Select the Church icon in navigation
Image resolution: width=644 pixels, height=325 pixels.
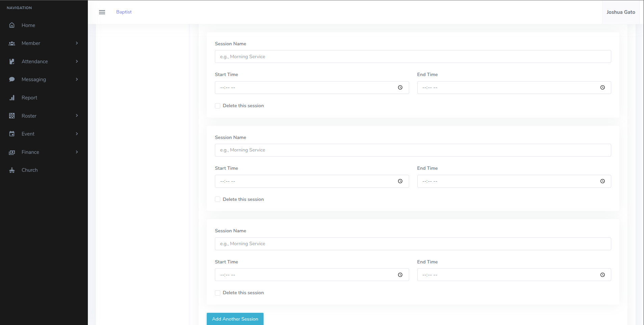pyautogui.click(x=12, y=170)
